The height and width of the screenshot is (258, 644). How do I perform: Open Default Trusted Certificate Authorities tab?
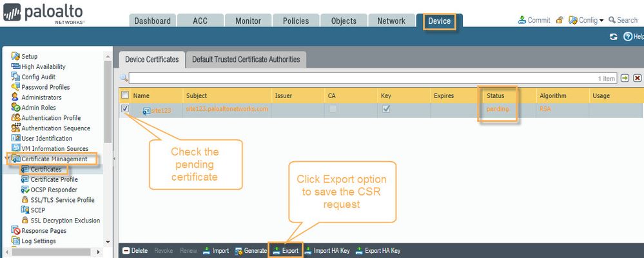point(246,59)
